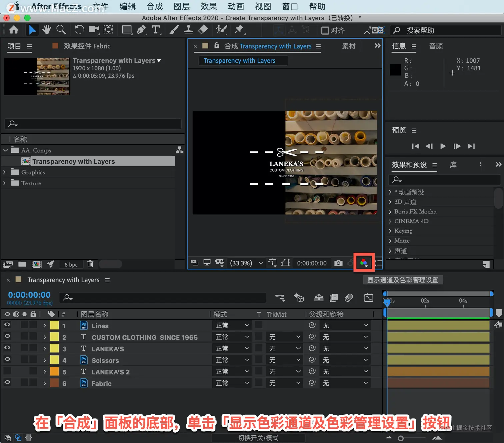Select the Clone Stamp tool
This screenshot has height=443, width=504.
[188, 30]
